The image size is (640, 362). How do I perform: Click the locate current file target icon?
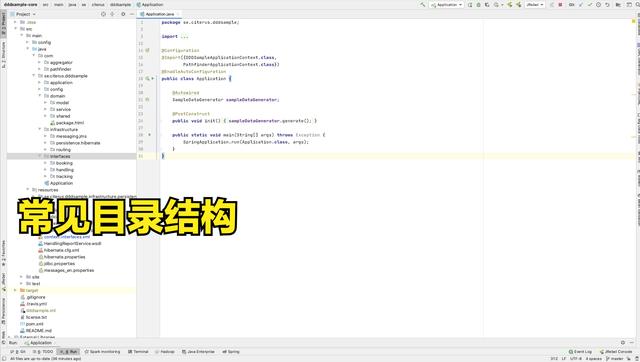pyautogui.click(x=103, y=14)
